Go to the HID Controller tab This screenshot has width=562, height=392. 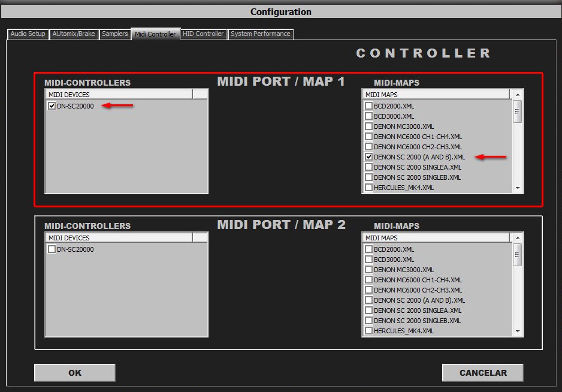click(x=203, y=34)
